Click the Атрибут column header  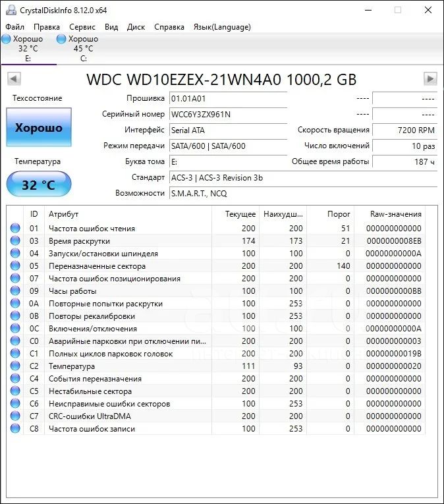click(x=128, y=214)
